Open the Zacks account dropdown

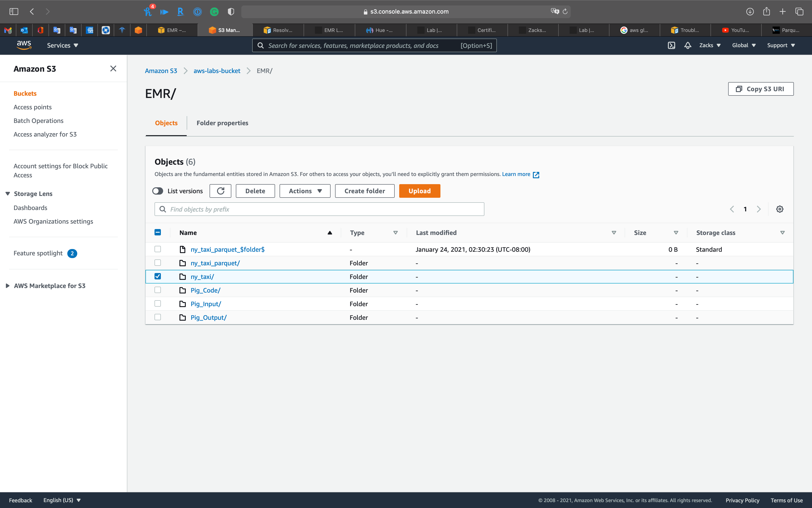click(710, 45)
